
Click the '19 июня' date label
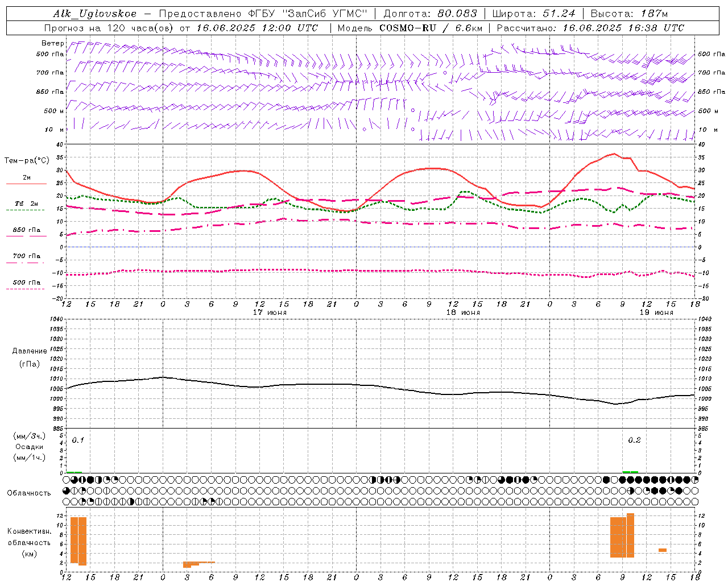(656, 313)
